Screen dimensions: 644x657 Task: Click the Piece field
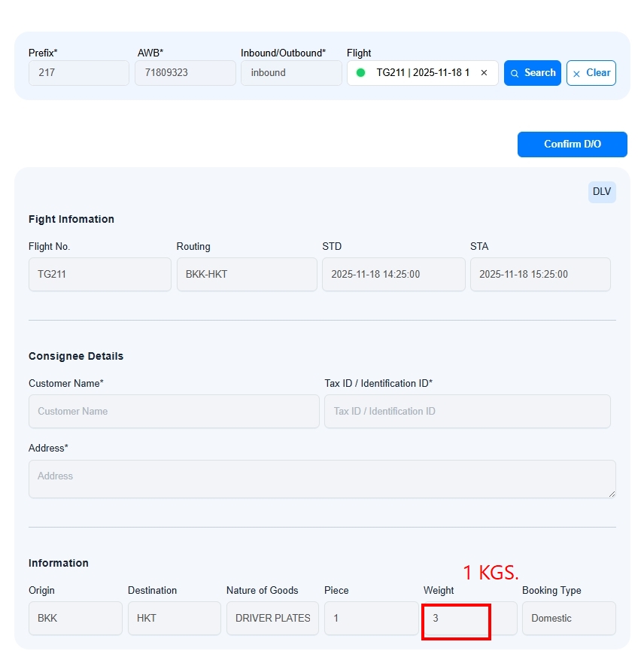[371, 619]
